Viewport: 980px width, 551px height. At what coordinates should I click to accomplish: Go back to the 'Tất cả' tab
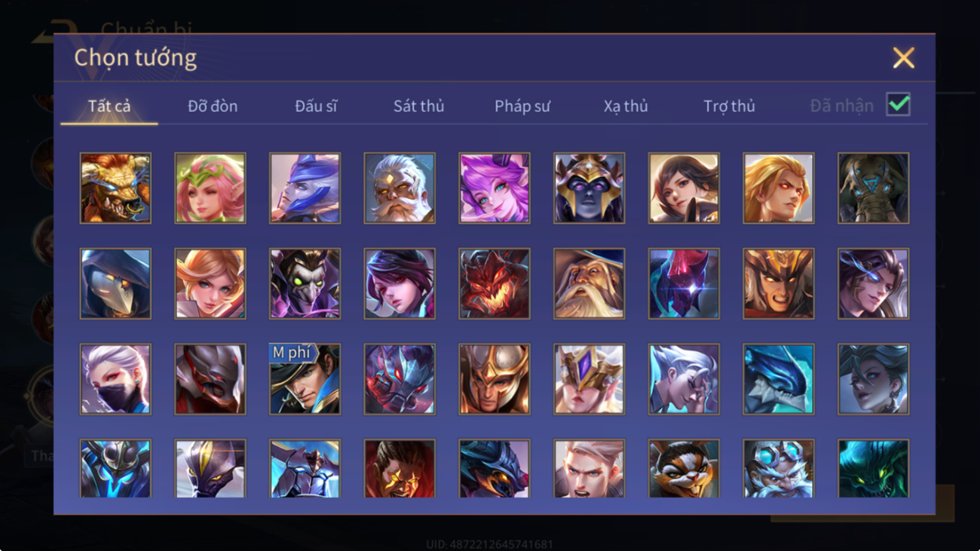coord(109,106)
